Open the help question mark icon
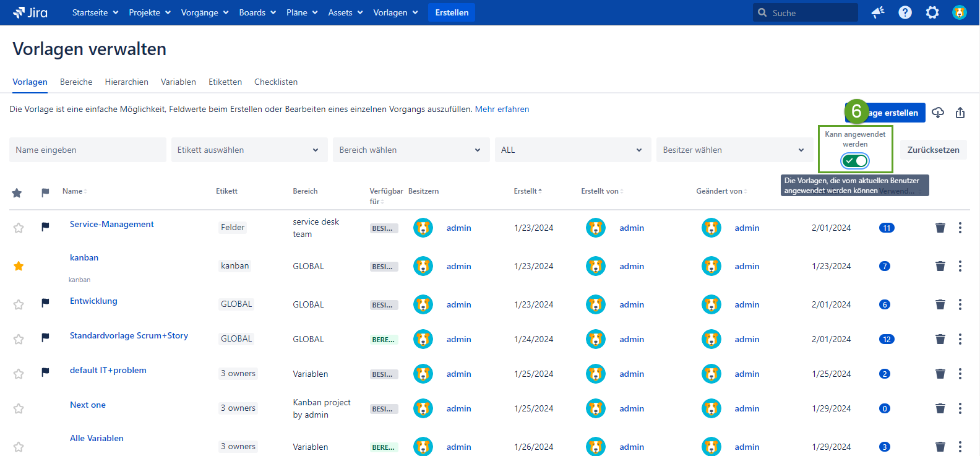 (x=905, y=12)
